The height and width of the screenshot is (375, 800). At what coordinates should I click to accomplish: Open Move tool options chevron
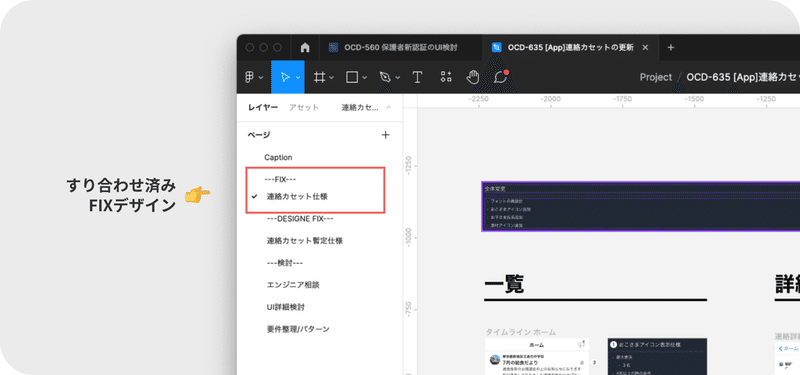pyautogui.click(x=298, y=78)
